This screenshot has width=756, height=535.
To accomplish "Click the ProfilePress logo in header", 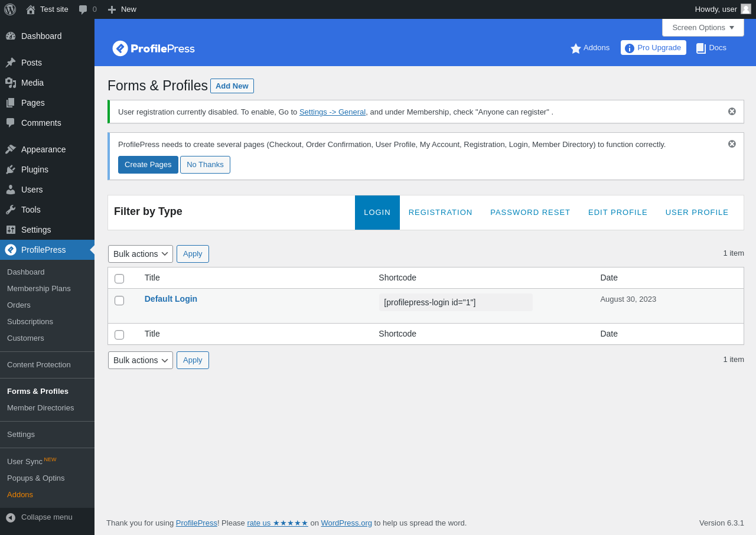I will (x=154, y=48).
